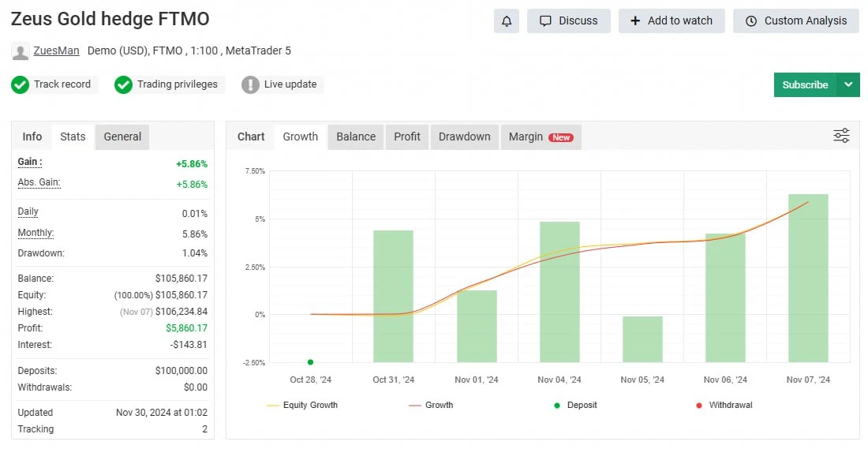Open the Margin tab marked New
This screenshot has height=449, width=868.
(541, 137)
